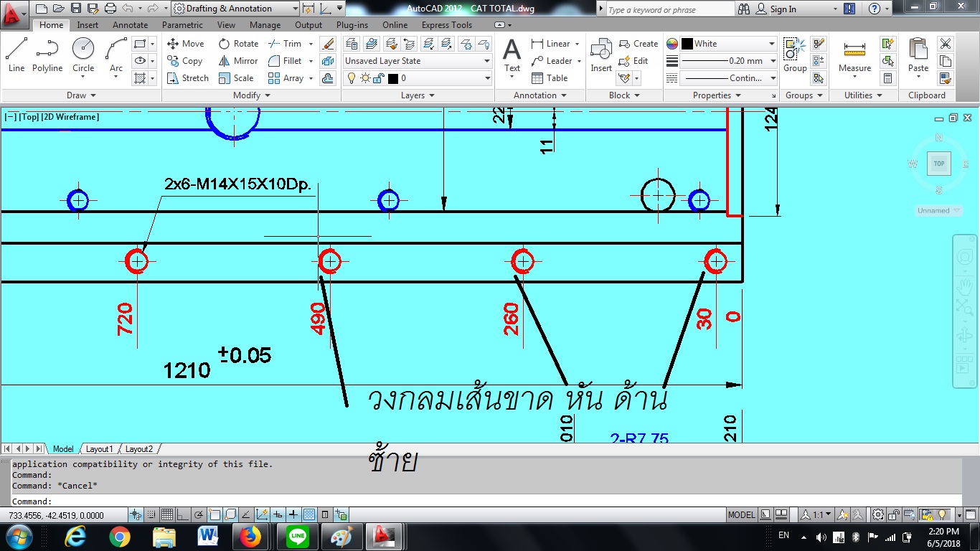Toggle Polar Tracking in status bar
This screenshot has height=551, width=980.
(x=199, y=514)
